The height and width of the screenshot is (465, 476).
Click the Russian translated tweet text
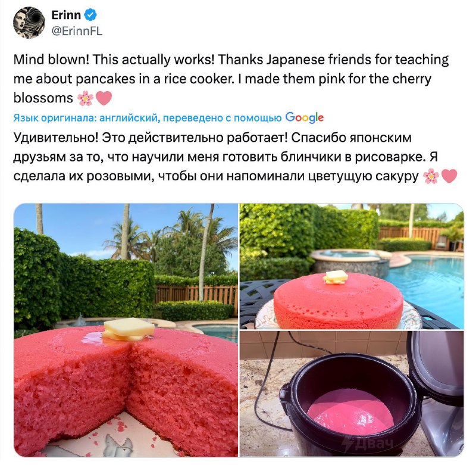[235, 157]
